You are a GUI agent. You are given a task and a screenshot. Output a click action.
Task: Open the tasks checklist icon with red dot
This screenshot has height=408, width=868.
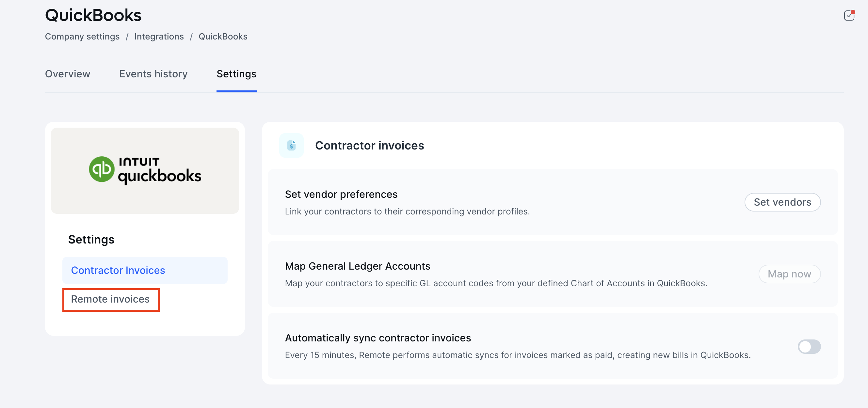tap(849, 15)
